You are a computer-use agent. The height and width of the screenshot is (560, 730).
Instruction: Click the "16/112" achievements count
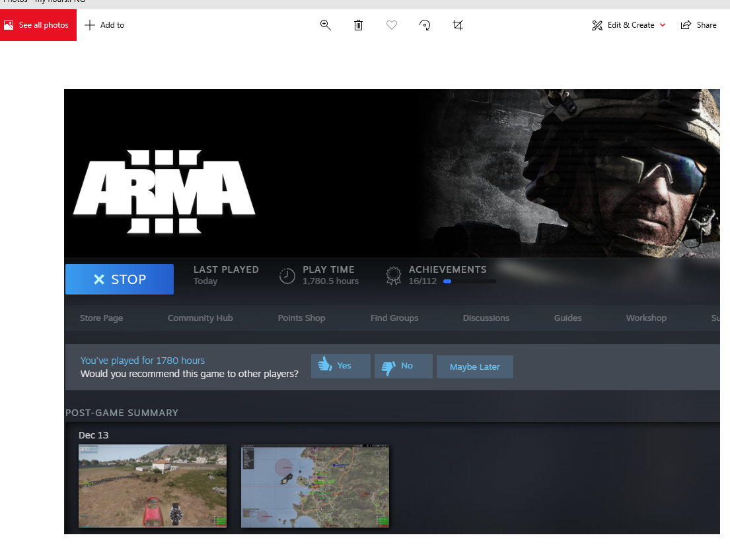(423, 281)
